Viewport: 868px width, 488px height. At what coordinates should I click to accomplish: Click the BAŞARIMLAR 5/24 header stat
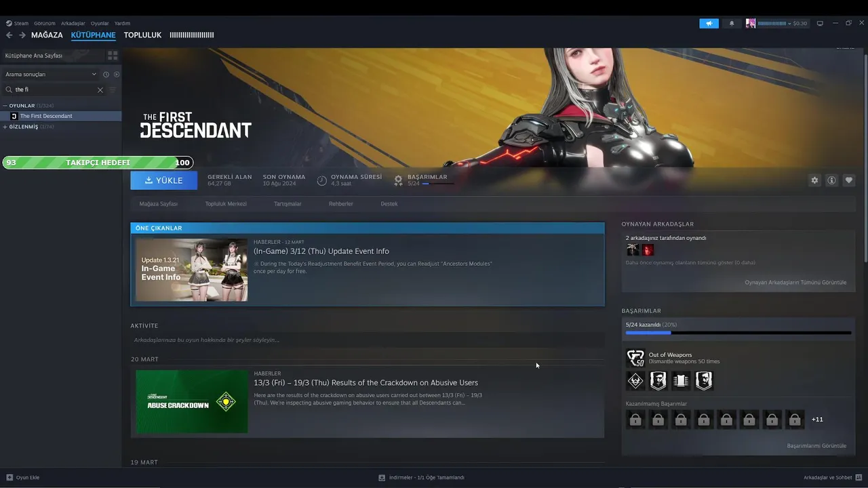425,180
